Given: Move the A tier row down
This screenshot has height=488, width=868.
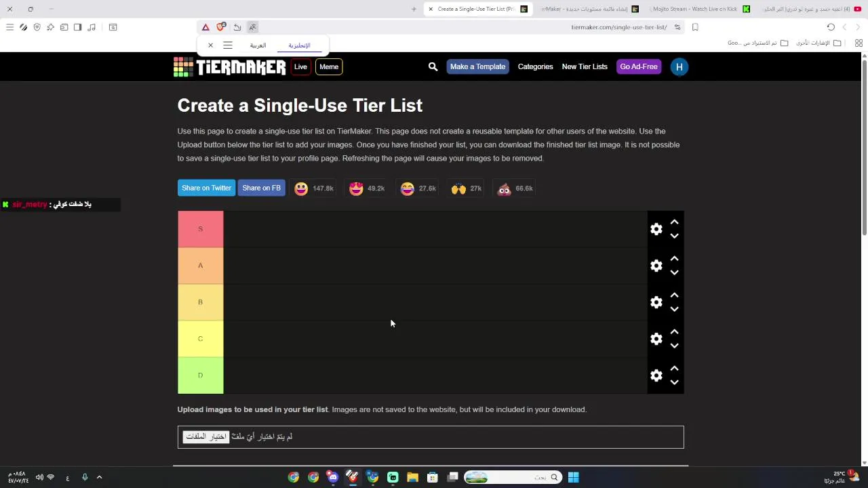Looking at the screenshot, I should (x=674, y=272).
